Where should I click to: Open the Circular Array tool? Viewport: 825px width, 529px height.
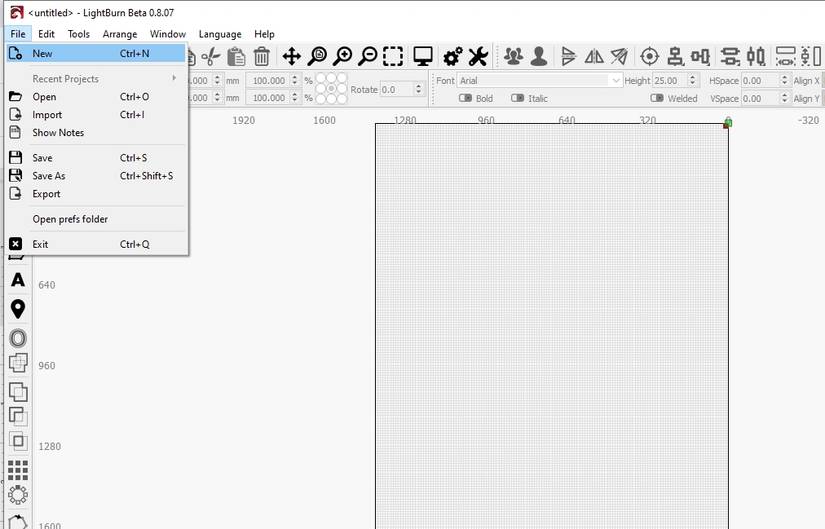tap(18, 495)
